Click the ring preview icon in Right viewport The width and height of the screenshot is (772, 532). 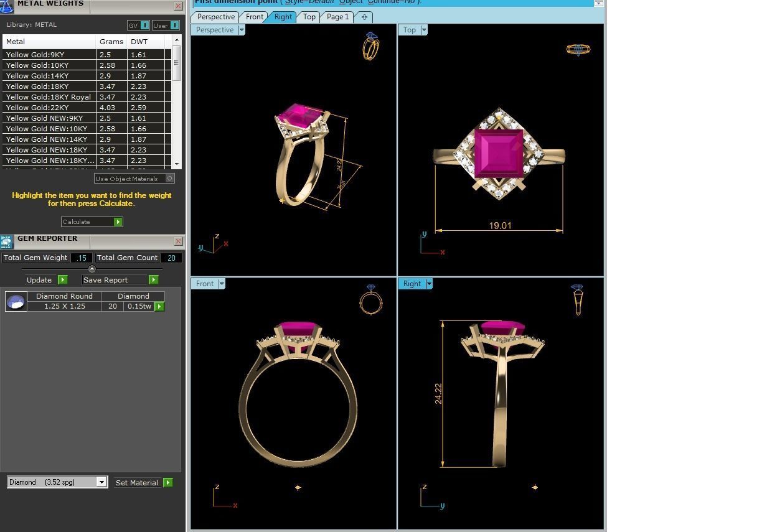click(577, 300)
